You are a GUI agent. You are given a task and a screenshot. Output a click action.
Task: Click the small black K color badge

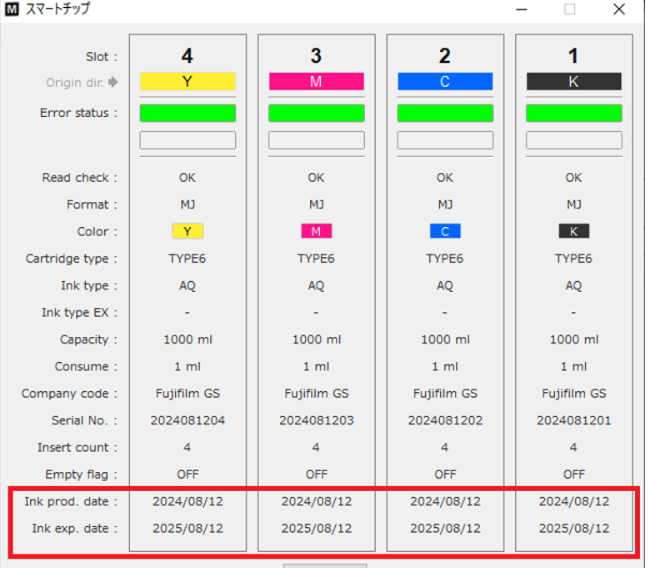(573, 231)
